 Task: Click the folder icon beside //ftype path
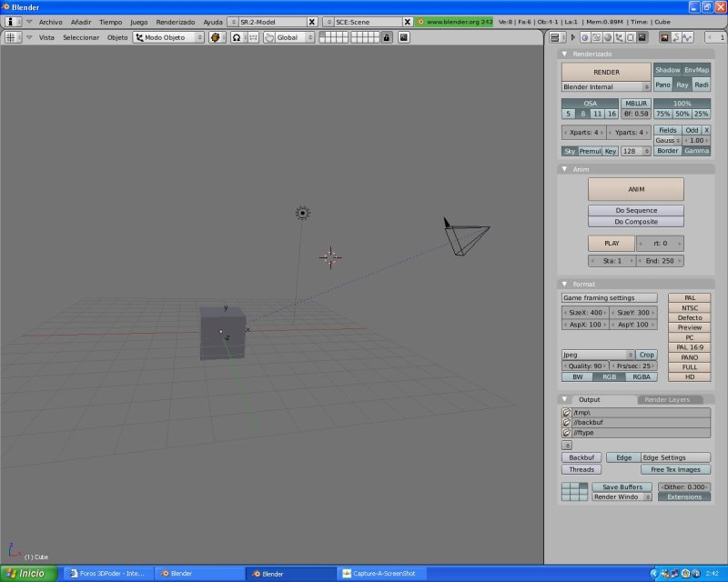point(566,433)
